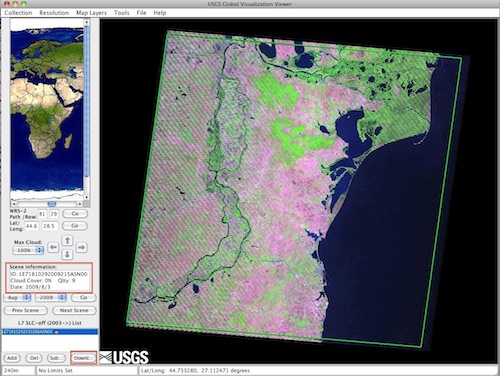
Task: Select the highlighted scene in the L7 SLC-off list
Action: coord(50,332)
